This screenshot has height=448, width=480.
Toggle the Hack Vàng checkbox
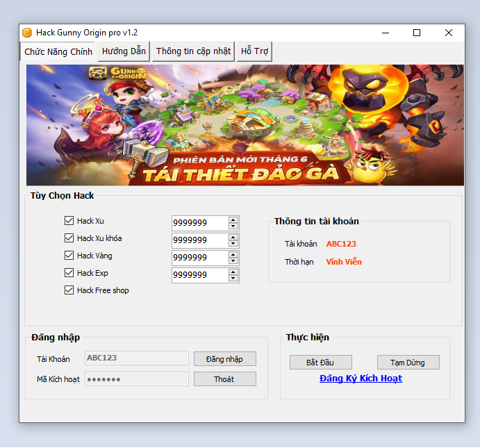69,256
